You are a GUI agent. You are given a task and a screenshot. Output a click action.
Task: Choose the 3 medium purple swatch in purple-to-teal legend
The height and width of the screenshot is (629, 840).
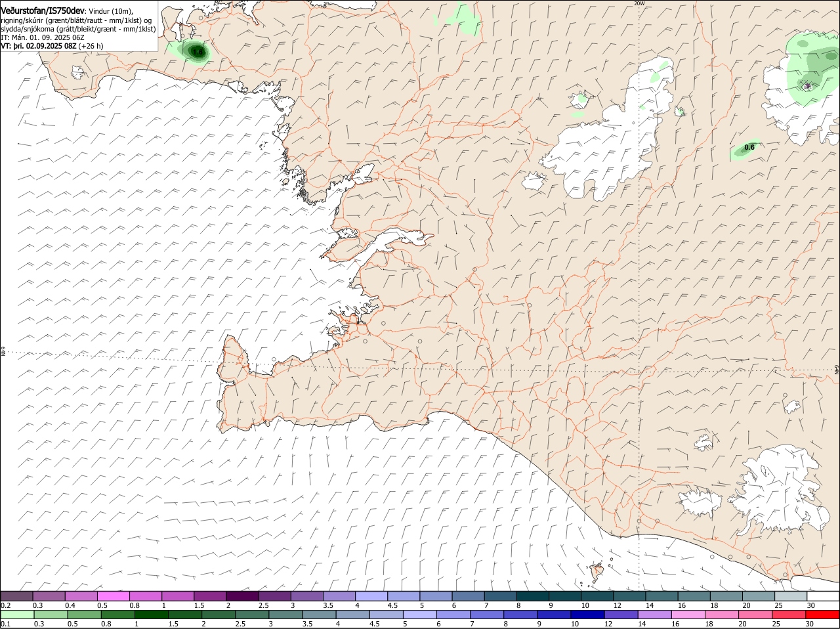tap(306, 596)
